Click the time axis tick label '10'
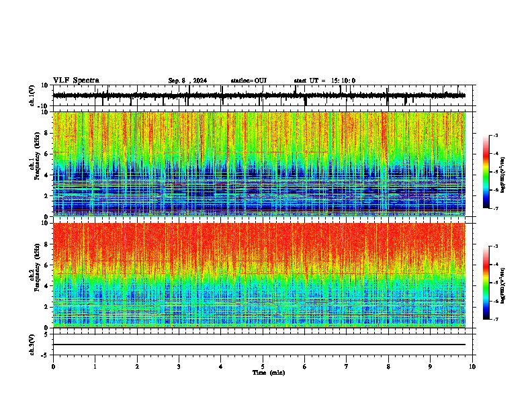Viewport: 532px width, 411px height. click(x=472, y=367)
